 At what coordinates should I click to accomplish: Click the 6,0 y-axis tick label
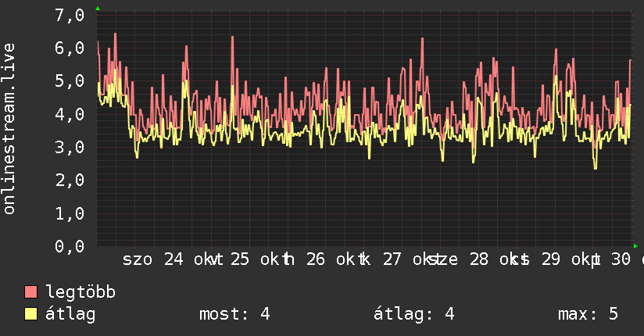(x=70, y=48)
